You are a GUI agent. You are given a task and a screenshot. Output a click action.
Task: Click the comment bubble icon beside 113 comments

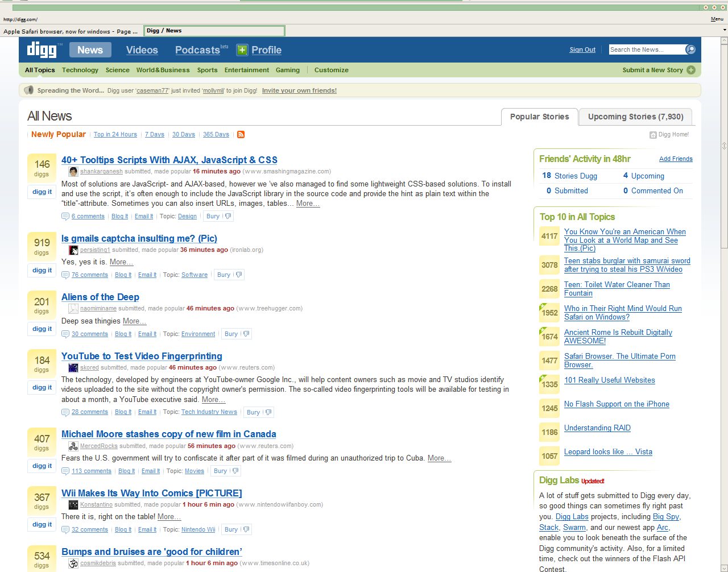[65, 471]
